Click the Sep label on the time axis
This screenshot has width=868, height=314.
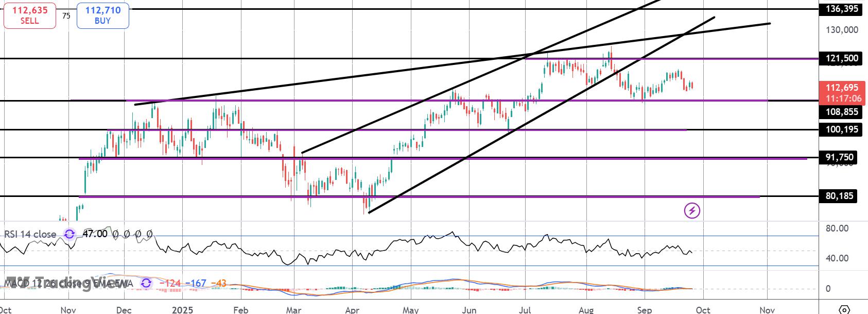[x=645, y=310]
